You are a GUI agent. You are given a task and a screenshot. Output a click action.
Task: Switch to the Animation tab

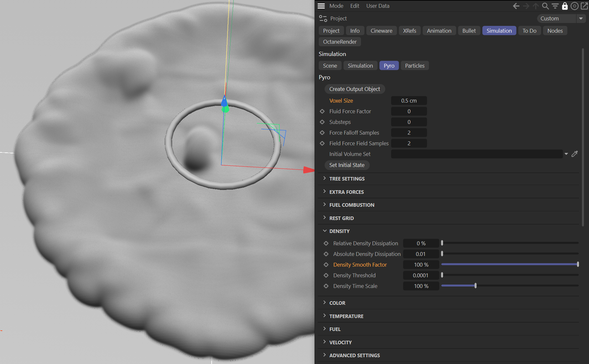click(439, 31)
